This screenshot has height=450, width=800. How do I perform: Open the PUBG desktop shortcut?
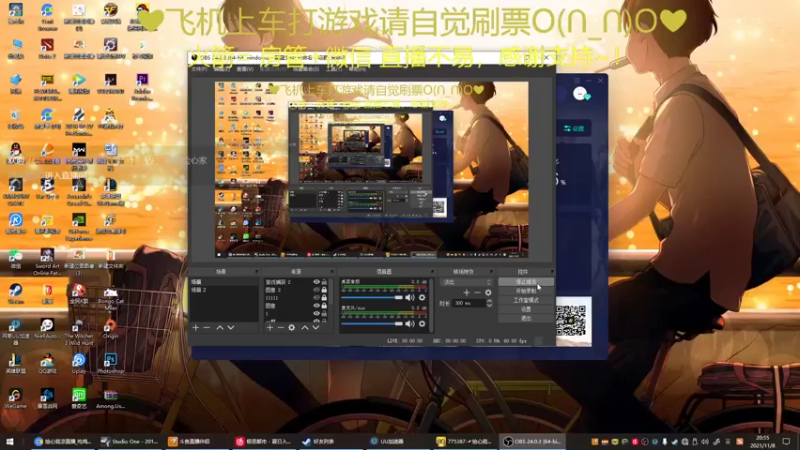point(47,86)
